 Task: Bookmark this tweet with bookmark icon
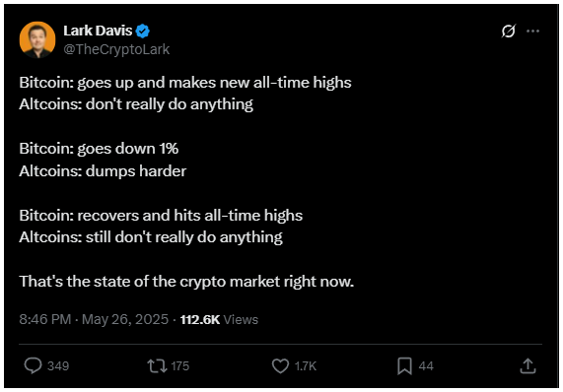click(404, 366)
